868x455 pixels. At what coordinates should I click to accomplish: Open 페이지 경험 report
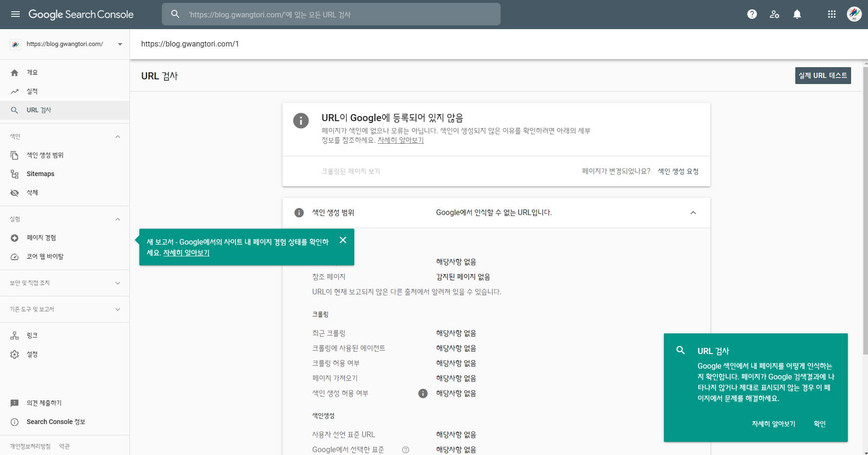click(x=65, y=238)
